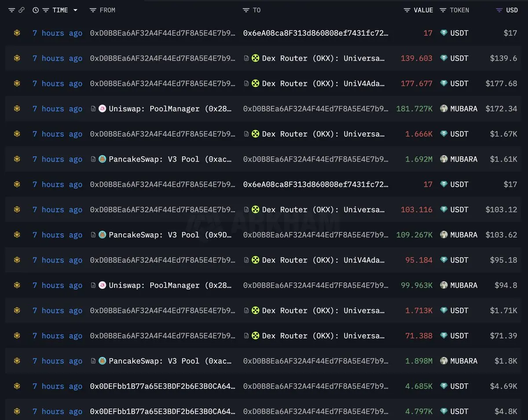Click the value 103.116
The width and height of the screenshot is (528, 420).
[417, 210]
